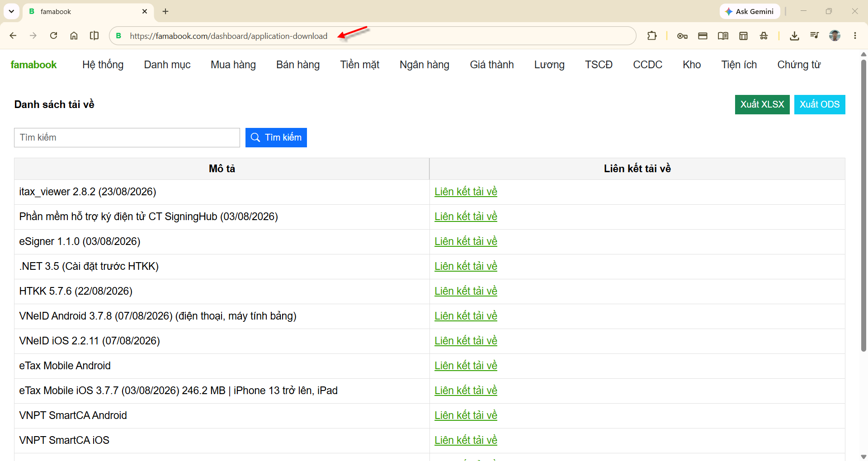This screenshot has width=868, height=461.
Task: Click the Mô tả column header
Action: pos(222,169)
